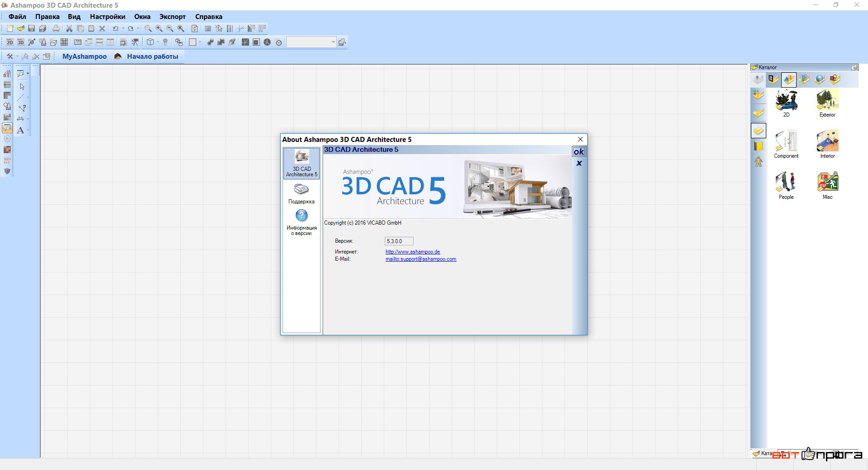The width and height of the screenshot is (868, 470).
Task: Expand the line tool dropdown arrow
Action: 28,97
